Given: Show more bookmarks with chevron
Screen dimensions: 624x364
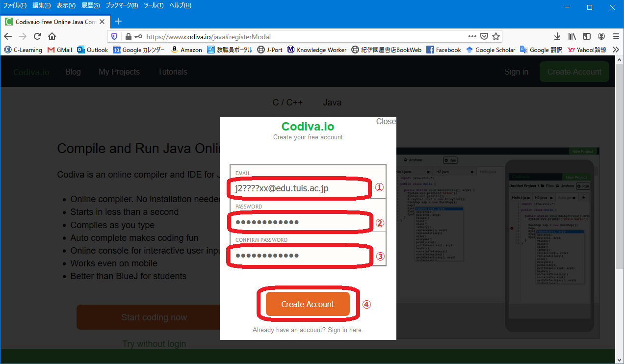Looking at the screenshot, I should coord(616,50).
